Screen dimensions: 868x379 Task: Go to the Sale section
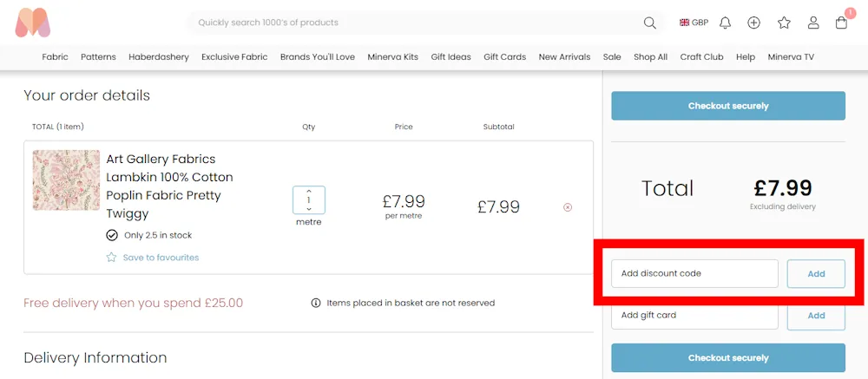612,57
